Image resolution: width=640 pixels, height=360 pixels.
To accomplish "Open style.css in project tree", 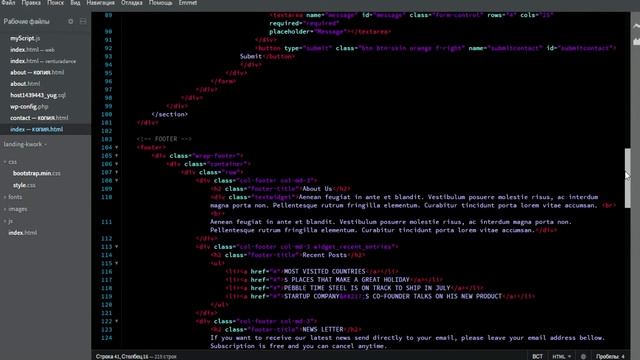I will [x=24, y=185].
